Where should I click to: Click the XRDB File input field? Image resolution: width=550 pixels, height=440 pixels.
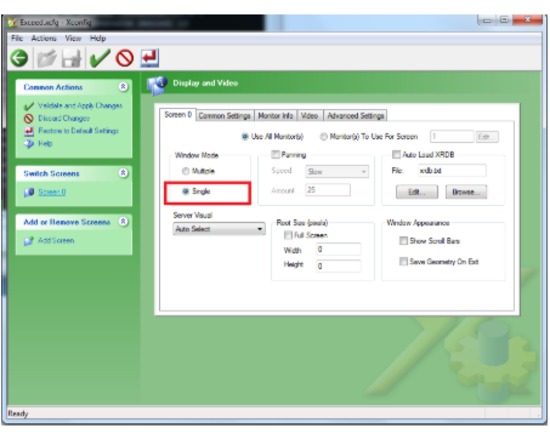[452, 171]
